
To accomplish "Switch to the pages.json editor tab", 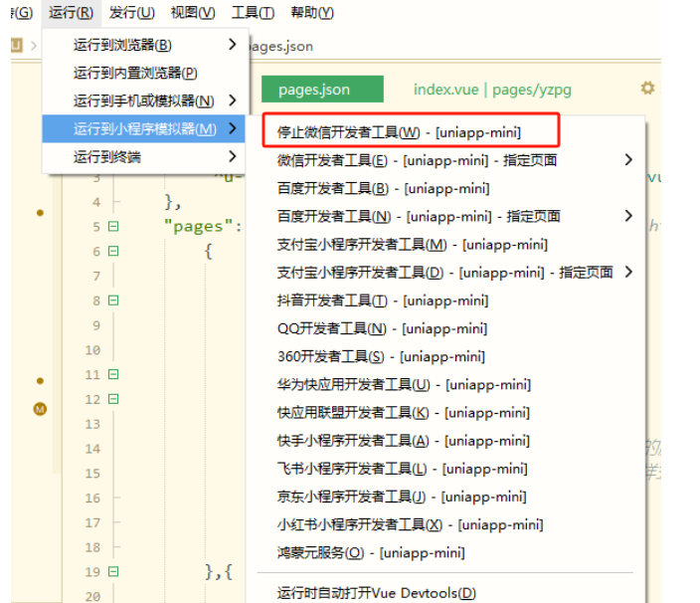I will pos(322,90).
